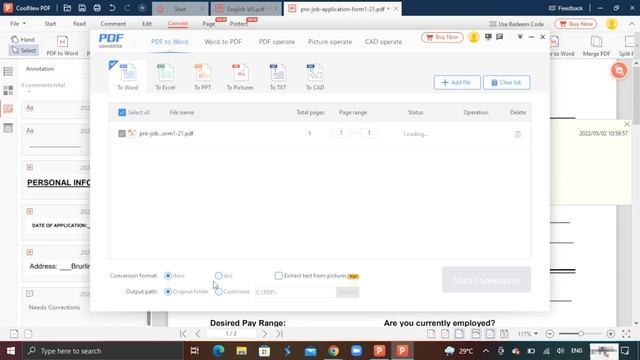
Task: Select the Hand tool
Action: 23,39
